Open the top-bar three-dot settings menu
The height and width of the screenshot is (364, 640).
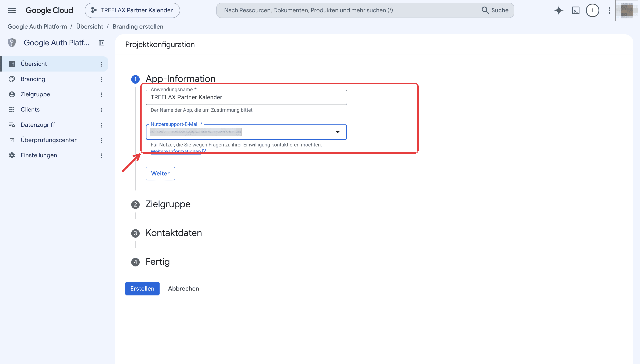[610, 10]
